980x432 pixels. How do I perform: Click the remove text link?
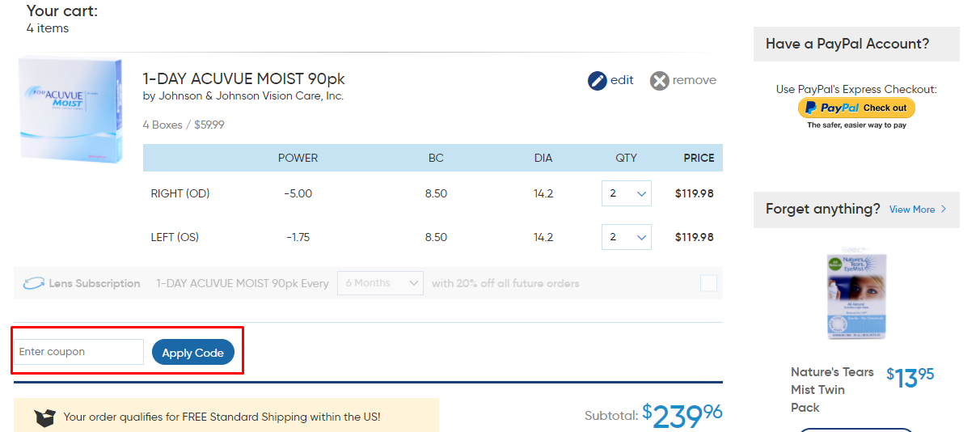(x=695, y=80)
